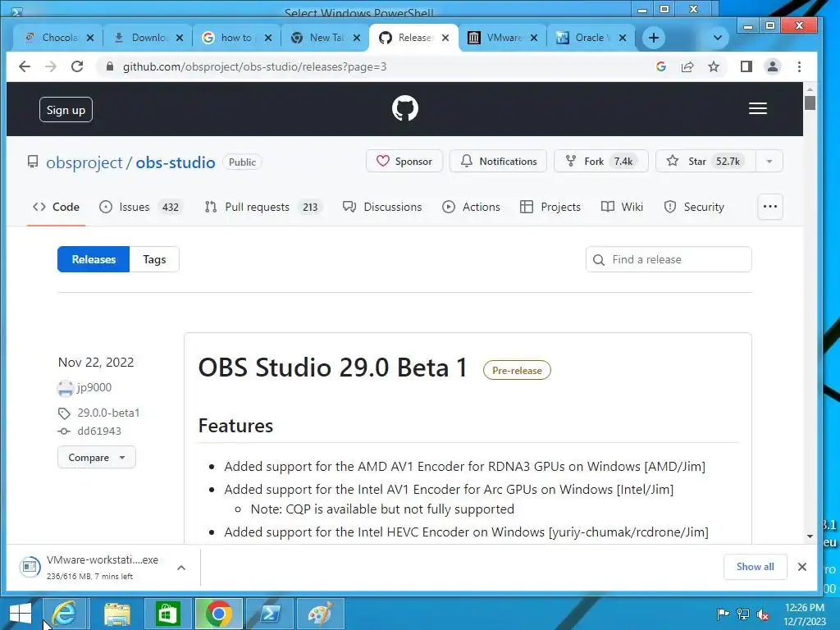Image resolution: width=840 pixels, height=630 pixels.
Task: Open the Chrome profile avatar
Action: pos(773,66)
